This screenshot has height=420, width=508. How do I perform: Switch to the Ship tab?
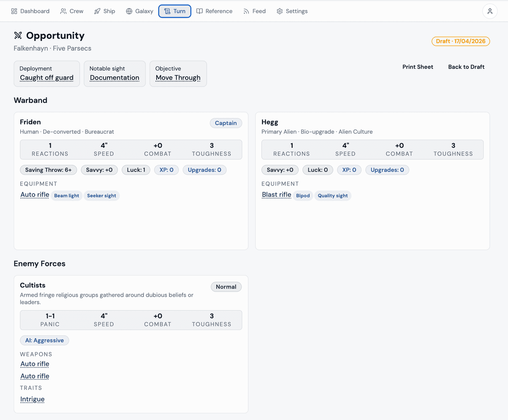point(105,11)
